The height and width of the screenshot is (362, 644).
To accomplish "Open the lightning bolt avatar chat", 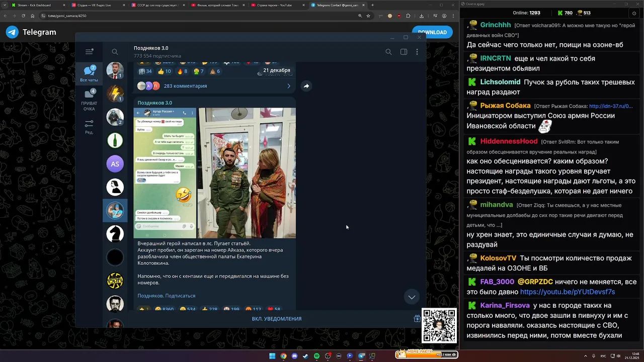I will click(115, 94).
